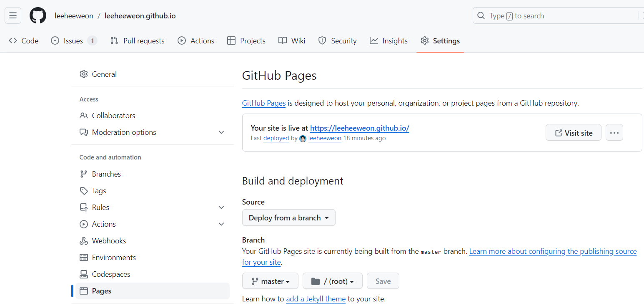Open the three-dots menu beside Visit site
This screenshot has width=644, height=306.
click(x=614, y=133)
